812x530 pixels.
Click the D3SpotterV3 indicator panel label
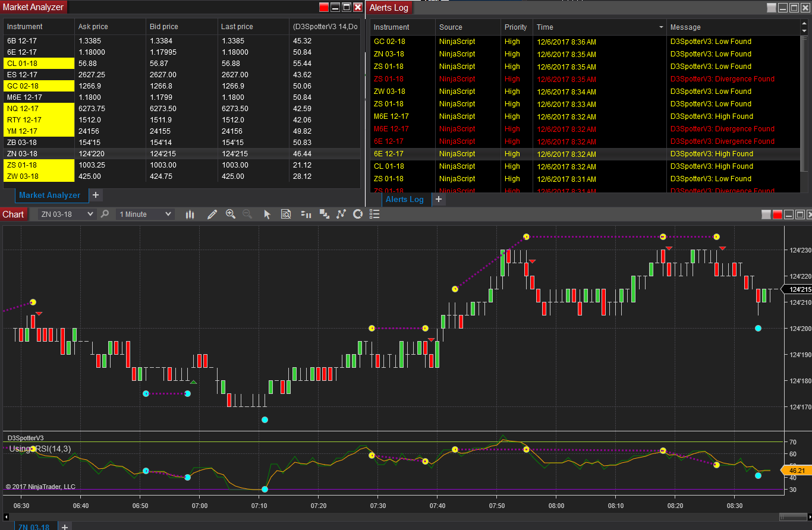(x=25, y=438)
